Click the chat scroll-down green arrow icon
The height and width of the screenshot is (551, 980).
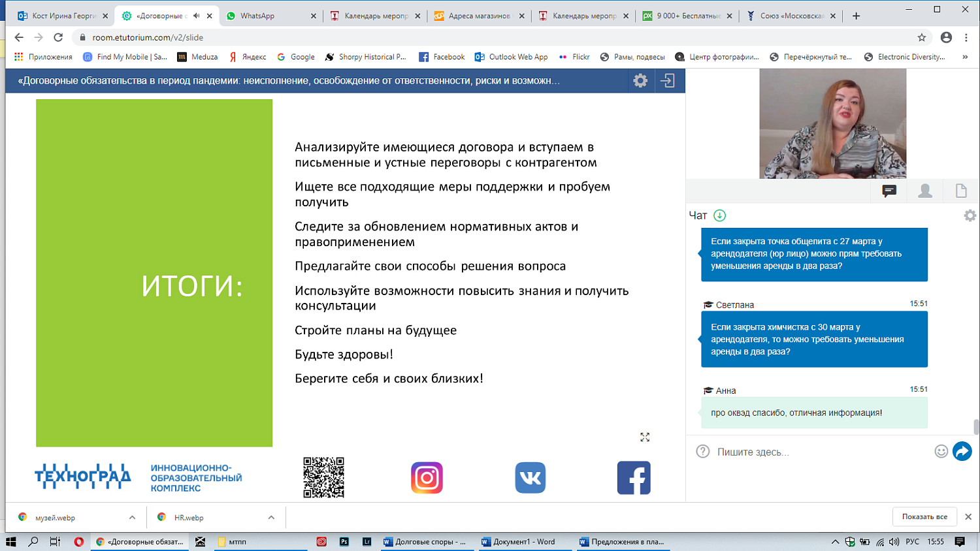coord(719,215)
